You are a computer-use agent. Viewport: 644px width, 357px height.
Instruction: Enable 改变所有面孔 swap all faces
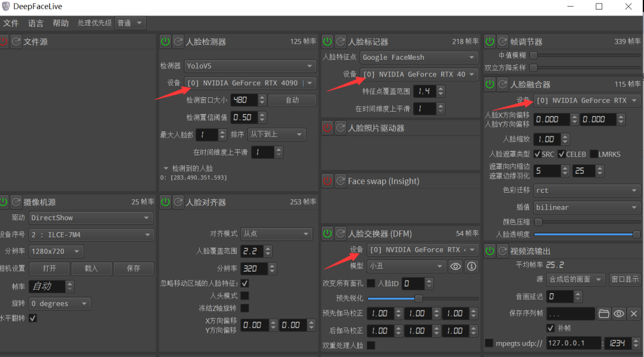coord(371,284)
